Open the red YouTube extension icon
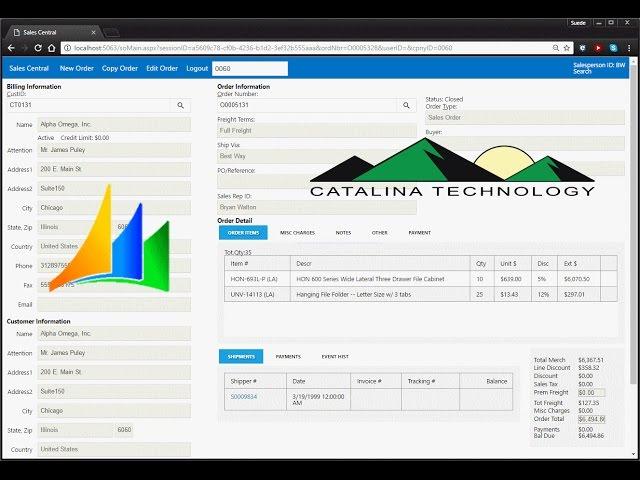640x480 pixels. (598, 48)
